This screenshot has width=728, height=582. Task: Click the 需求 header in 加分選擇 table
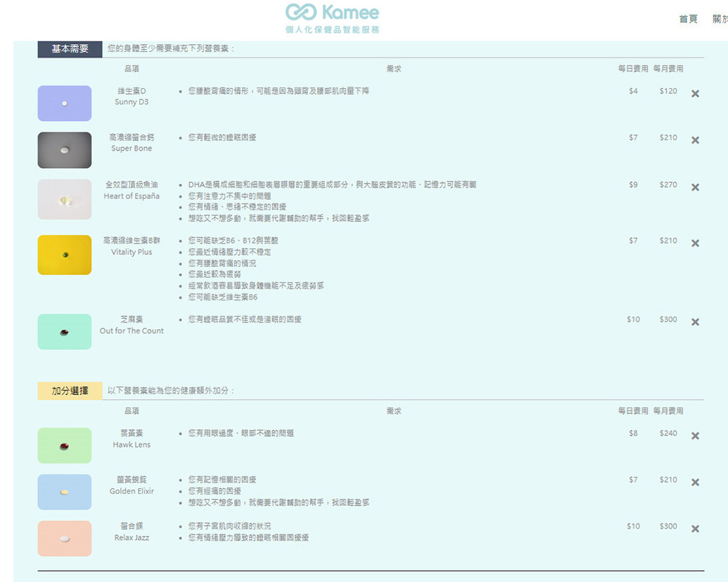[394, 411]
